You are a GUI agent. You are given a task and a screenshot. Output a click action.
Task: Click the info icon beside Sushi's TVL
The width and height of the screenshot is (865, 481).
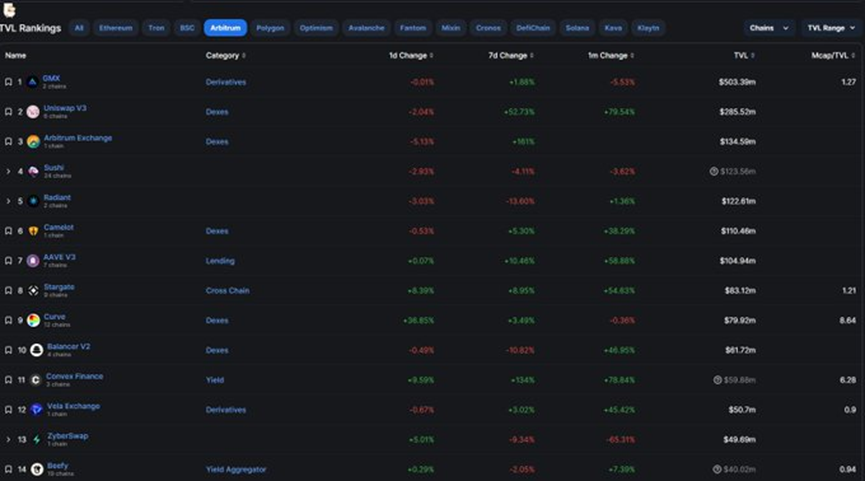pyautogui.click(x=714, y=172)
